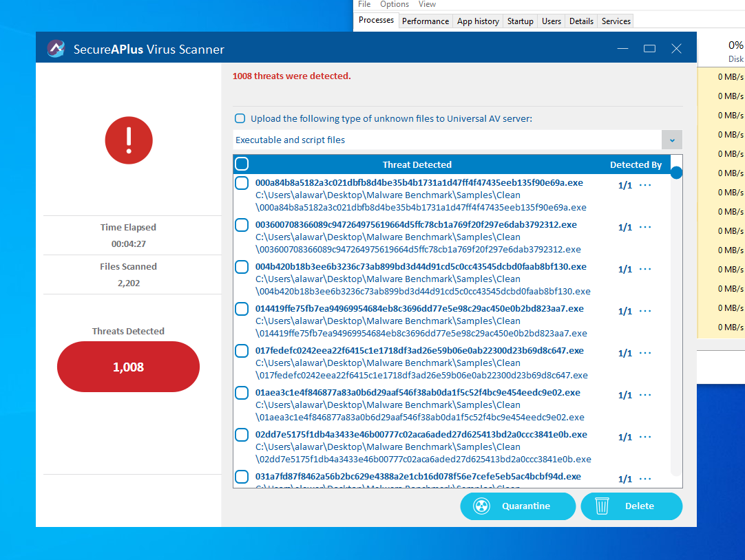Viewport: 745px width, 560px height.
Task: Open more options for 014419ffe75f threat row
Action: 645,312
